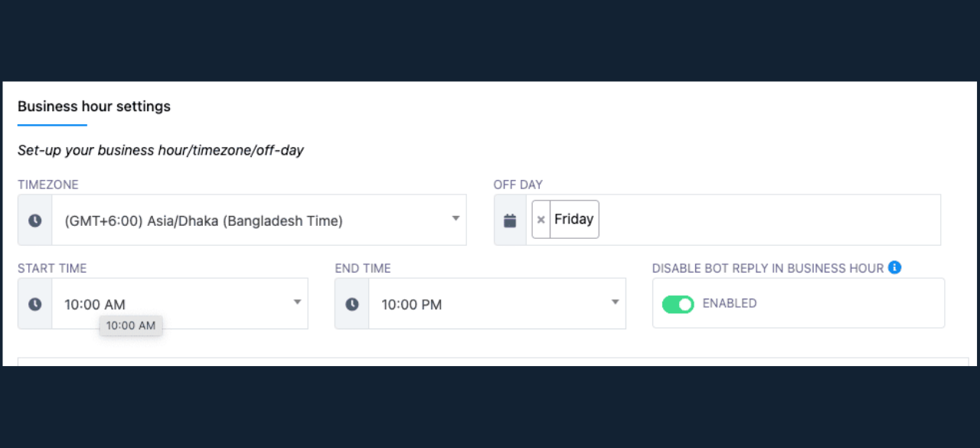This screenshot has width=980, height=448.
Task: Click the End Time dropdown arrow
Action: click(615, 302)
